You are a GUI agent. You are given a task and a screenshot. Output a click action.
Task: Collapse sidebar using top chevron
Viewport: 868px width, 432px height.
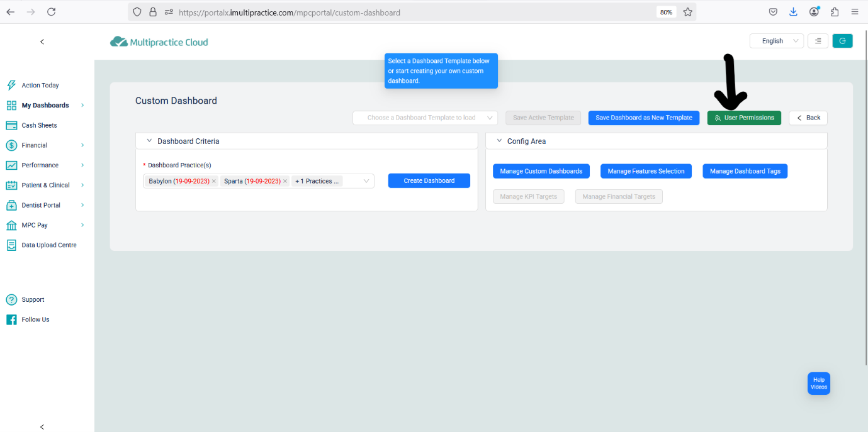click(42, 42)
